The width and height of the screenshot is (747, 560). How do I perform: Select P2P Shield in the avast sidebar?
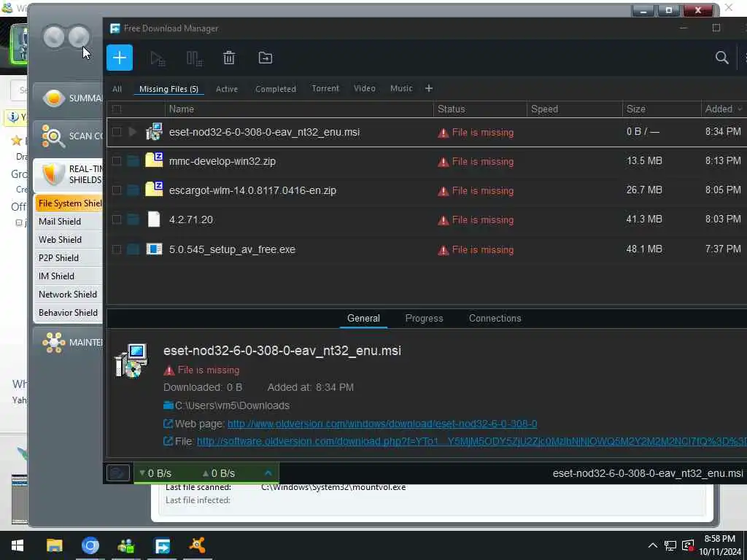69,257
